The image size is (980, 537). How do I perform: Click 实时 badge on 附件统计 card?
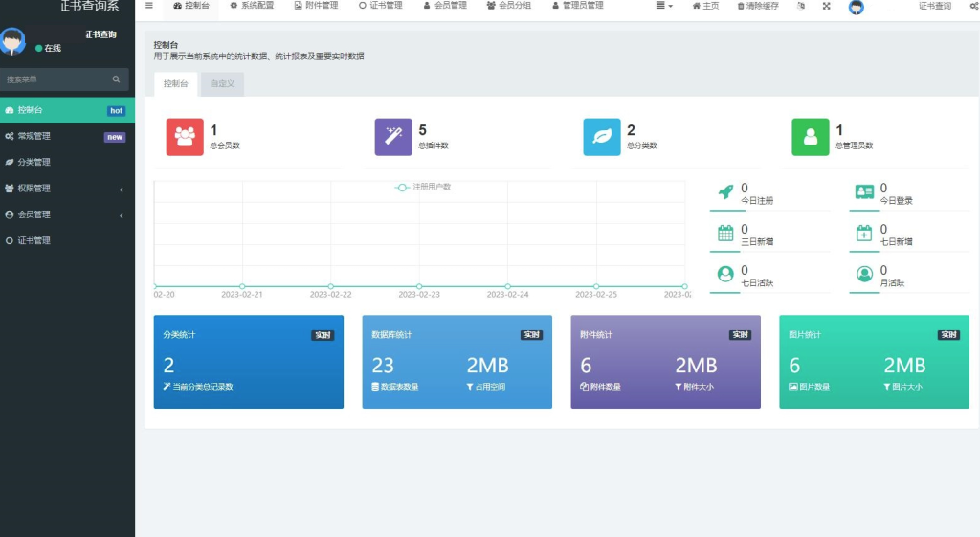(x=741, y=335)
